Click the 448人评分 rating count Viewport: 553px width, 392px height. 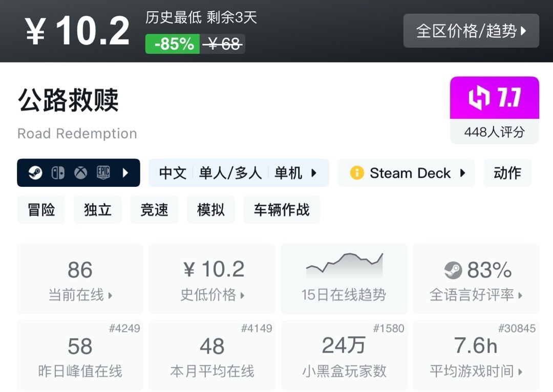point(494,132)
